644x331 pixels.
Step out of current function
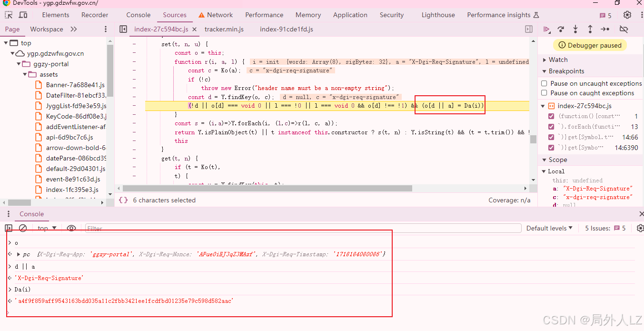(590, 30)
